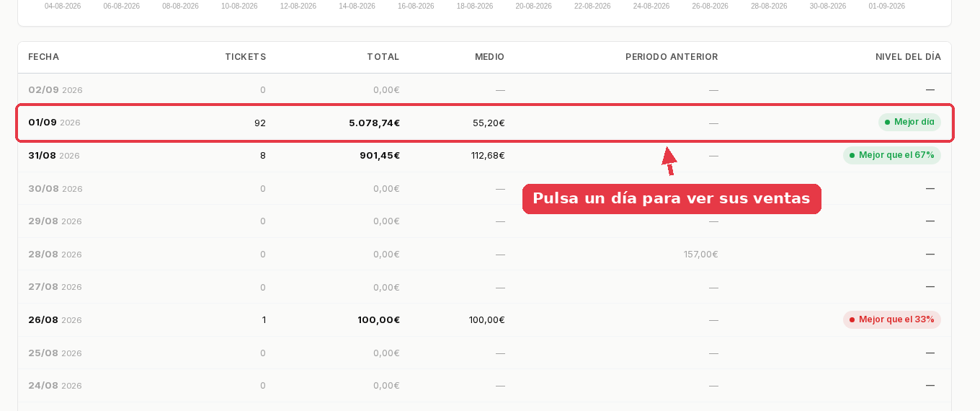
Task: Select the 26/08 2026 date cell
Action: coord(55,319)
